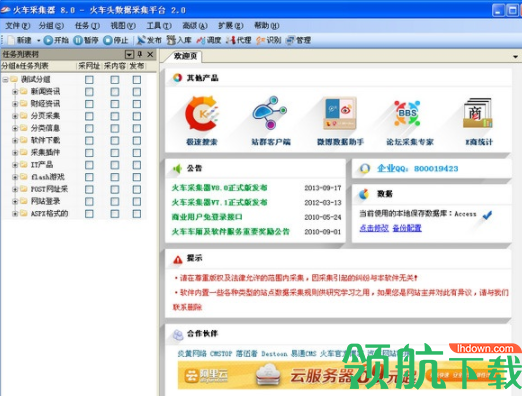Collapse the 测试分组 tree node
This screenshot has height=396, width=522.
pos(5,80)
